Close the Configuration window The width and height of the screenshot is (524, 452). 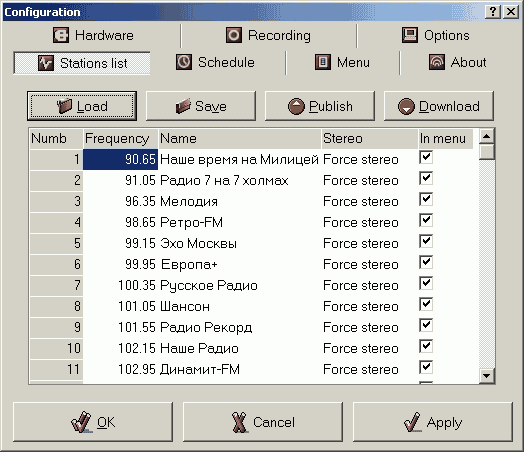pos(511,12)
